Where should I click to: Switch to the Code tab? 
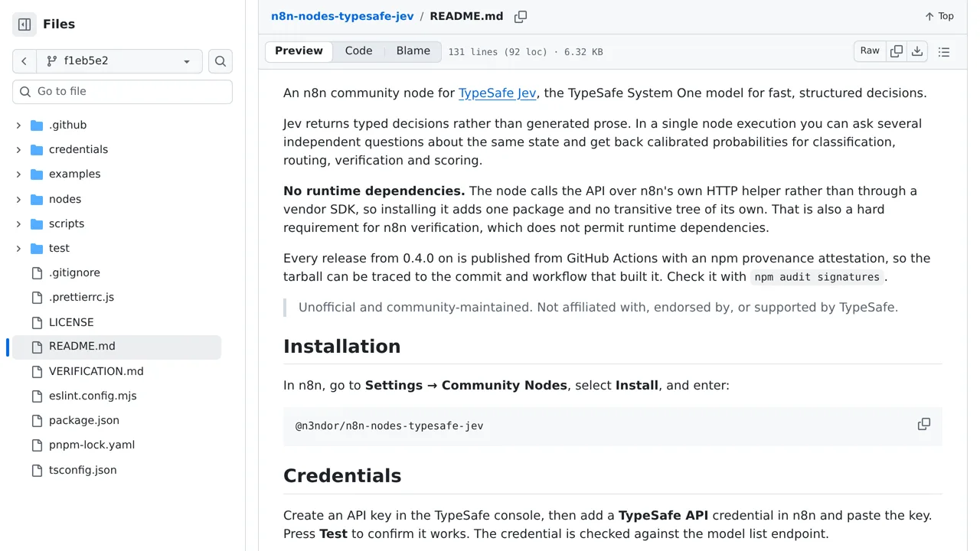358,51
